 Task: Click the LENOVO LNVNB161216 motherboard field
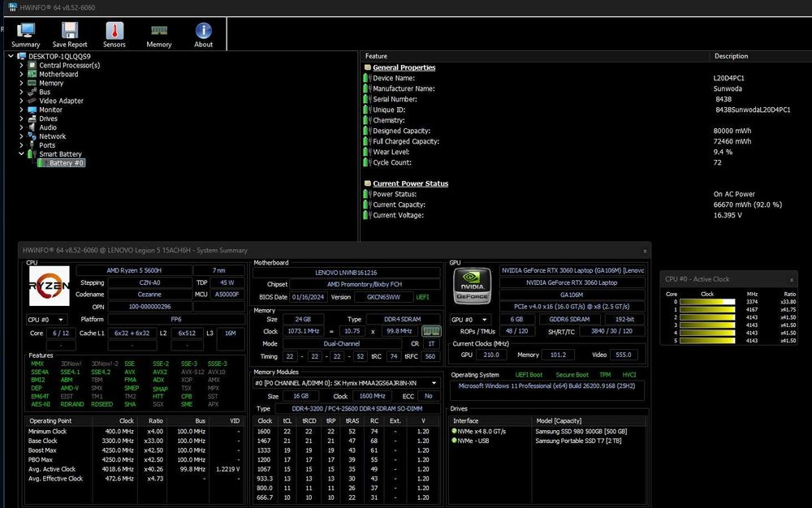pyautogui.click(x=346, y=273)
